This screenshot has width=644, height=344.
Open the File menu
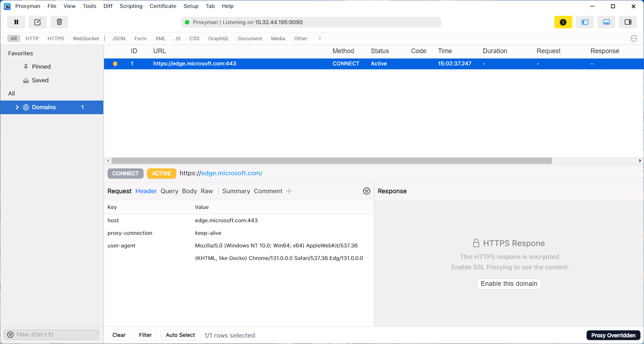pyautogui.click(x=52, y=6)
